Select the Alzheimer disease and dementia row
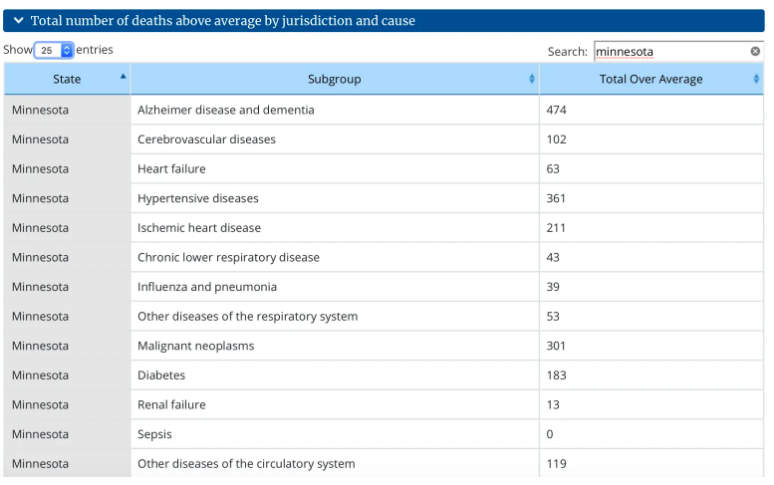This screenshot has height=485, width=774. coord(384,110)
